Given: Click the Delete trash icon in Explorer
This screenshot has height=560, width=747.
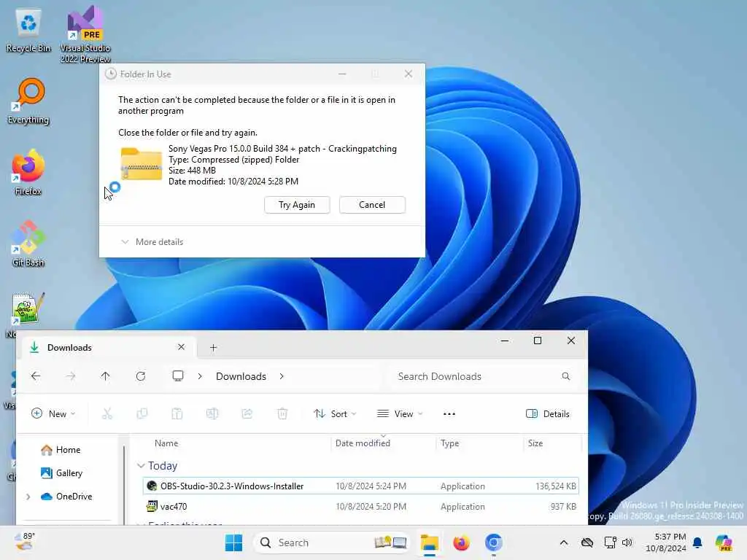Looking at the screenshot, I should [282, 414].
